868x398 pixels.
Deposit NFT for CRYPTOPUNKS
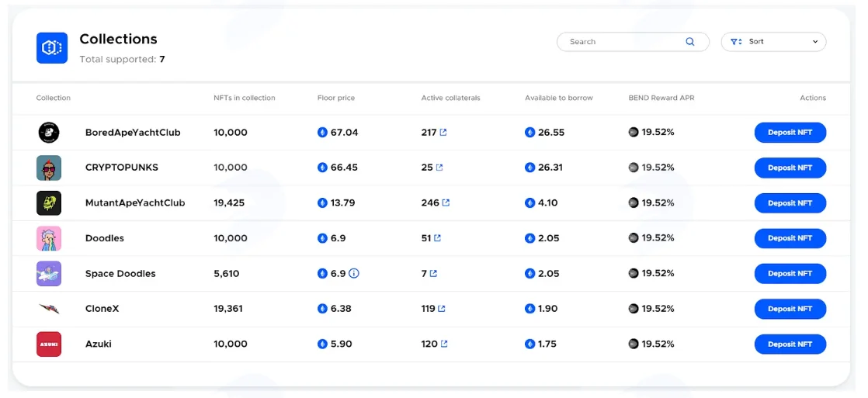click(790, 168)
